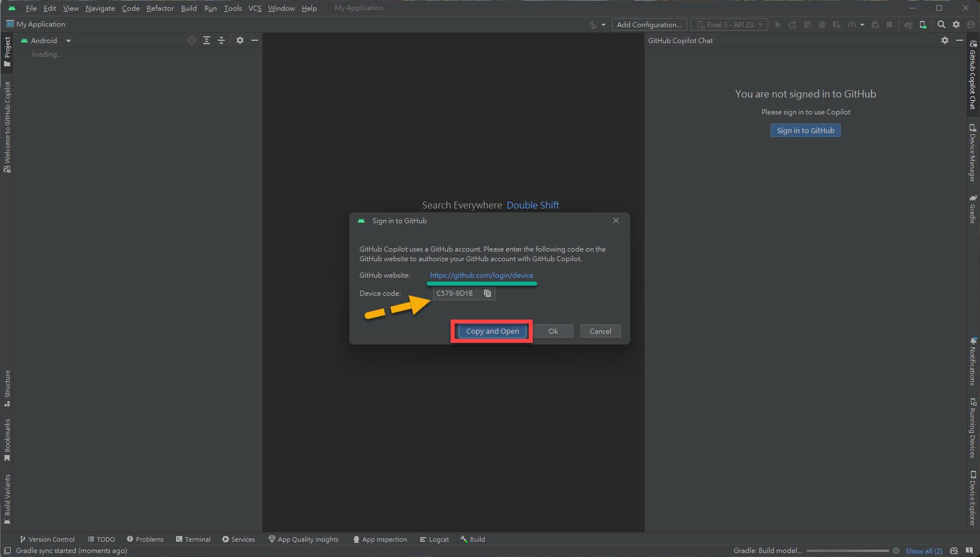Open the Project panel gear options
980x557 pixels.
tap(240, 40)
